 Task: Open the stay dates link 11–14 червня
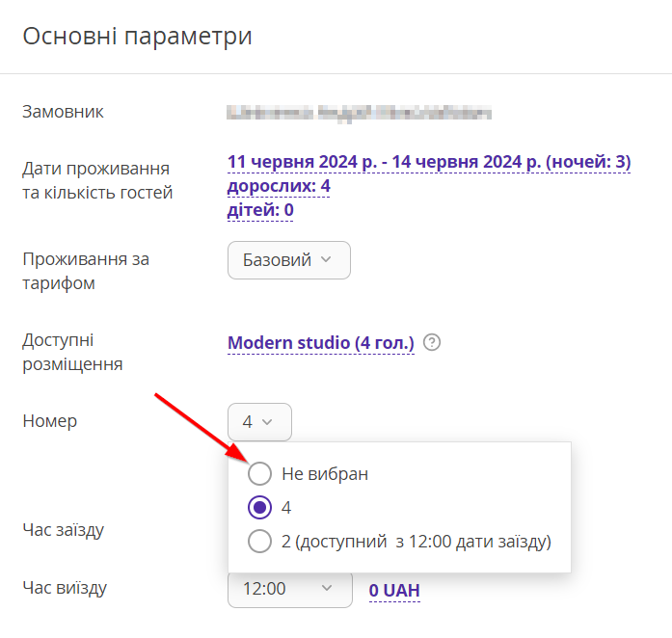[x=429, y=162]
